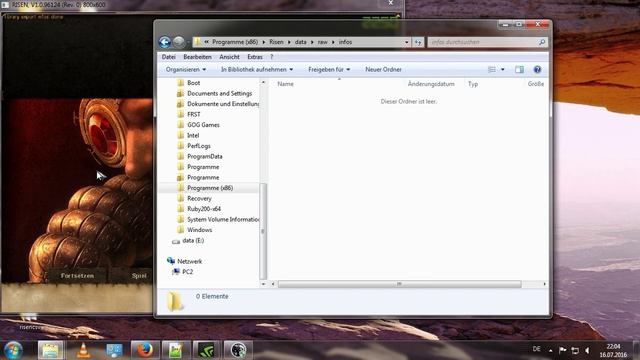
Task: Select the PerfLogs folder
Action: (x=199, y=146)
